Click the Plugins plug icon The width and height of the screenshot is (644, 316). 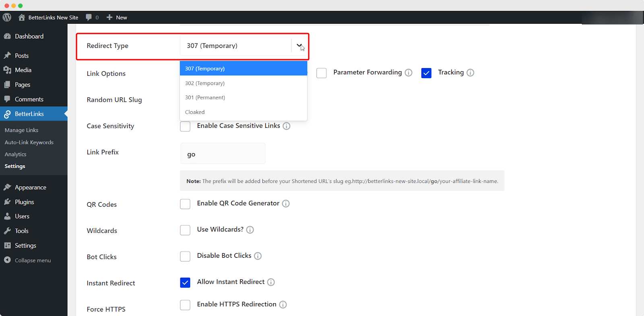[7, 202]
